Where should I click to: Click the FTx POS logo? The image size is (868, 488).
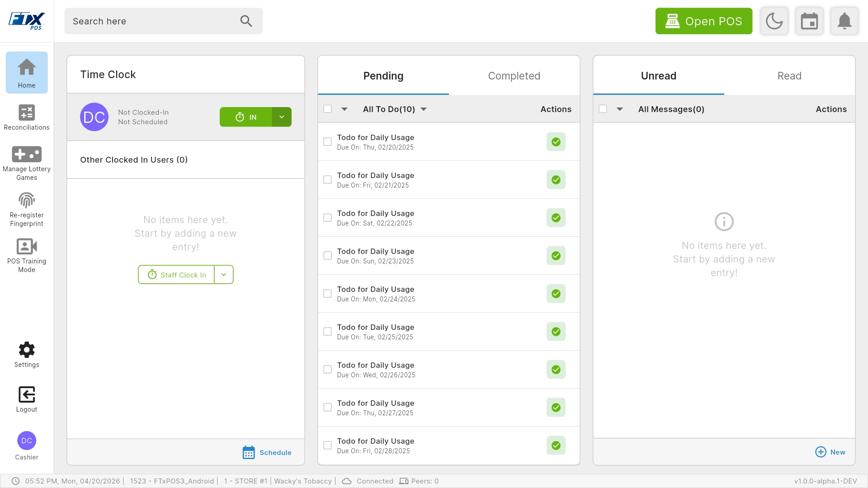pyautogui.click(x=27, y=21)
